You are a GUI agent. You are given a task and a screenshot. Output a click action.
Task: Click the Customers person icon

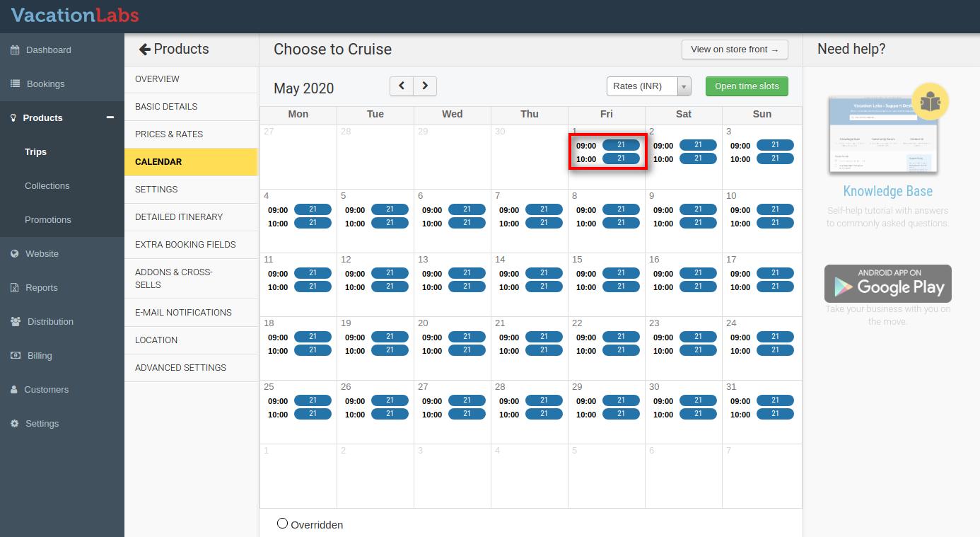[x=15, y=390]
